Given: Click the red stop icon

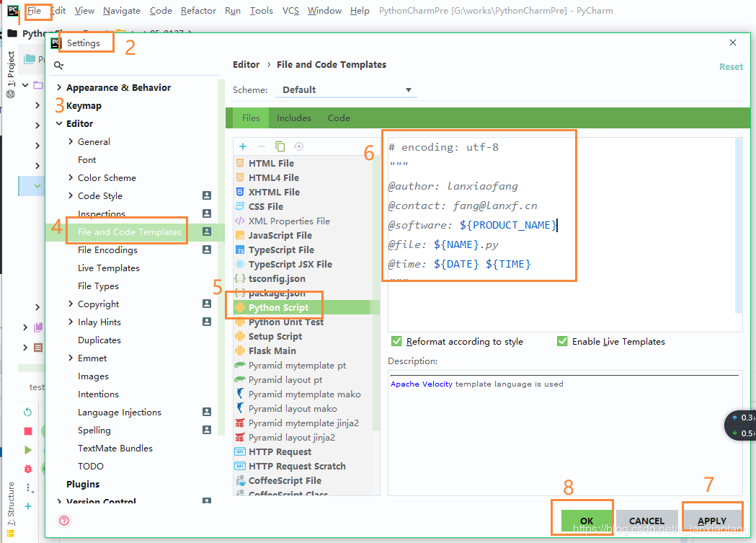Looking at the screenshot, I should tap(28, 431).
